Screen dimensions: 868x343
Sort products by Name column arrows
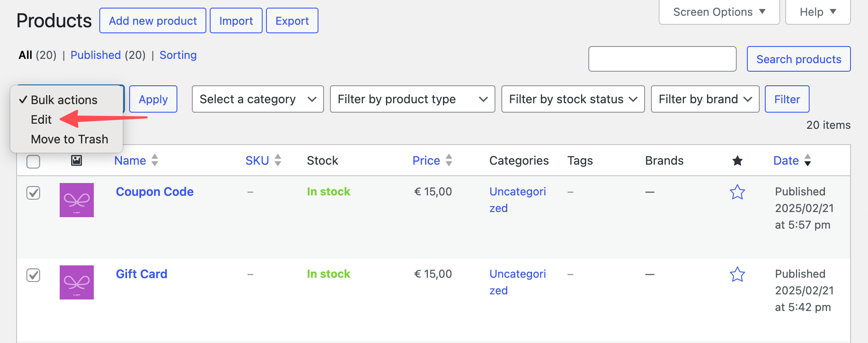[155, 160]
